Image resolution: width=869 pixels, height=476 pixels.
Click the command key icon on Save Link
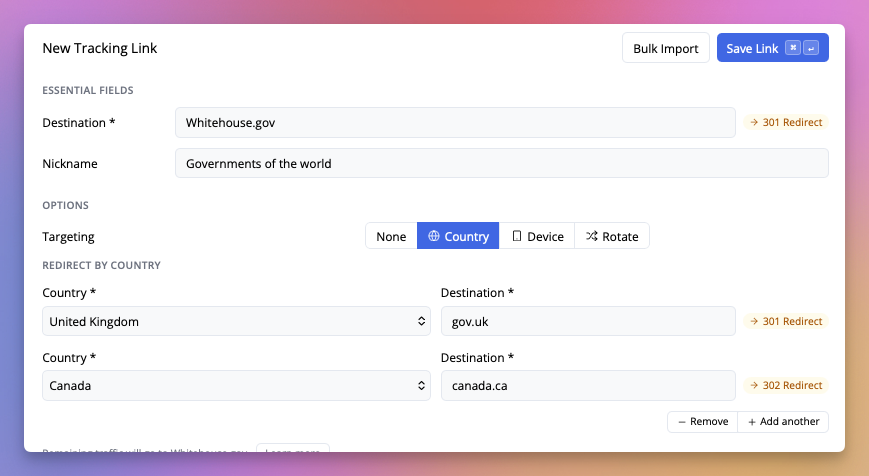(793, 48)
